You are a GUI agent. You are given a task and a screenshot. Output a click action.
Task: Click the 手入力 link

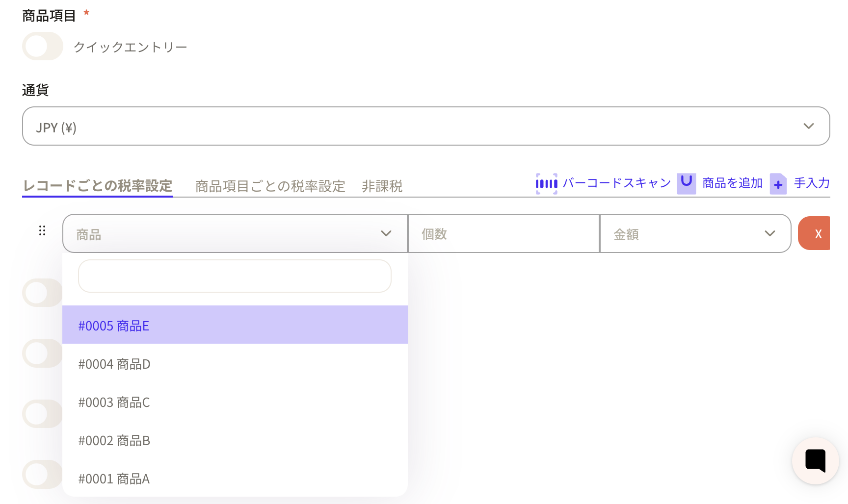pyautogui.click(x=812, y=183)
